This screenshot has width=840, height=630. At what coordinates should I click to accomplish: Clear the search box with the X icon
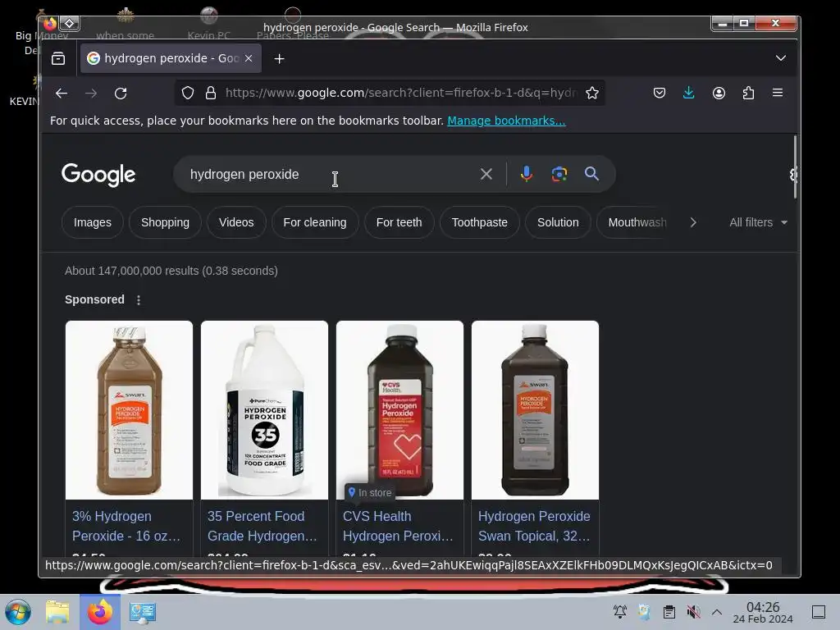coord(486,174)
